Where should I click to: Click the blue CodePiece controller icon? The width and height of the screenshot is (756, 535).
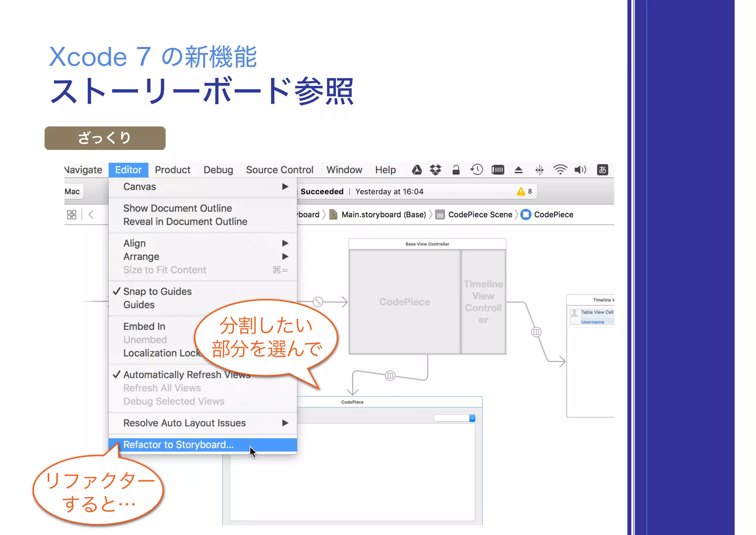(x=526, y=215)
